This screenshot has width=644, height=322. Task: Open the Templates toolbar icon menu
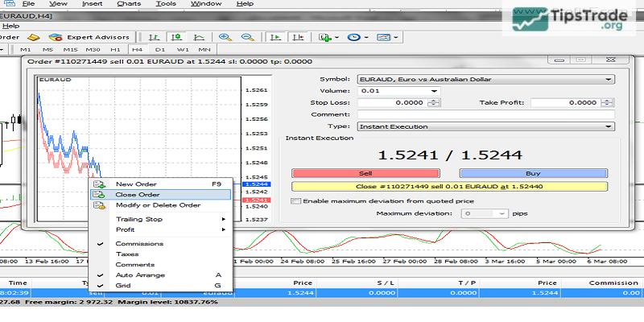pyautogui.click(x=383, y=37)
